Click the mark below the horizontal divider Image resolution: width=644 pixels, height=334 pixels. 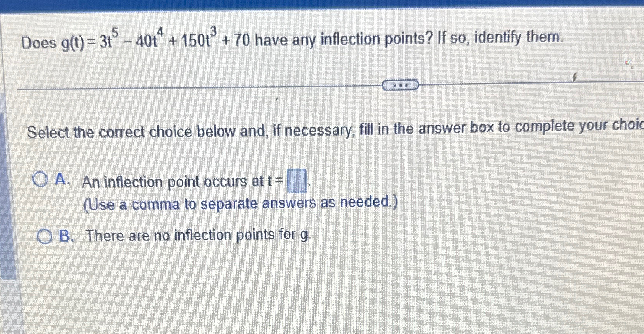[276, 99]
